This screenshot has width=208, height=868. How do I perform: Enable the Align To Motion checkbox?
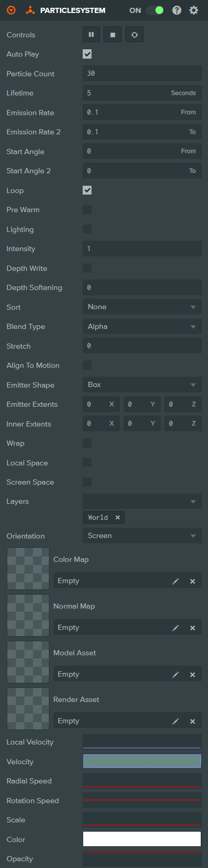click(87, 365)
